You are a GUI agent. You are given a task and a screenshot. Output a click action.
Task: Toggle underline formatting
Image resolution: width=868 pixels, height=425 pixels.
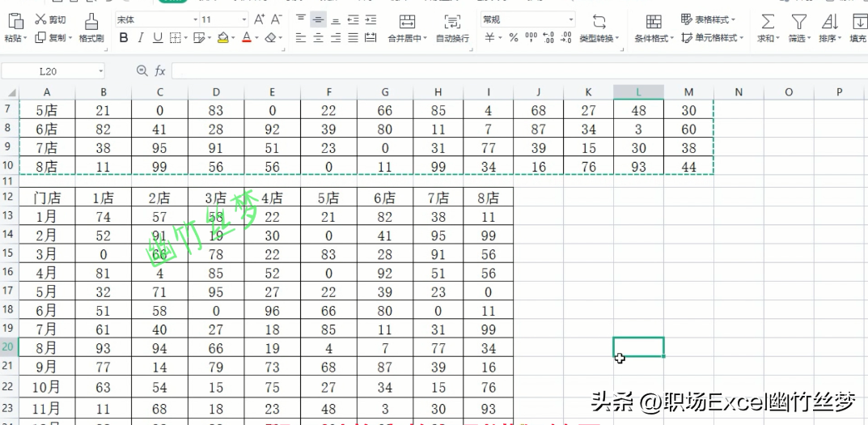tap(158, 38)
